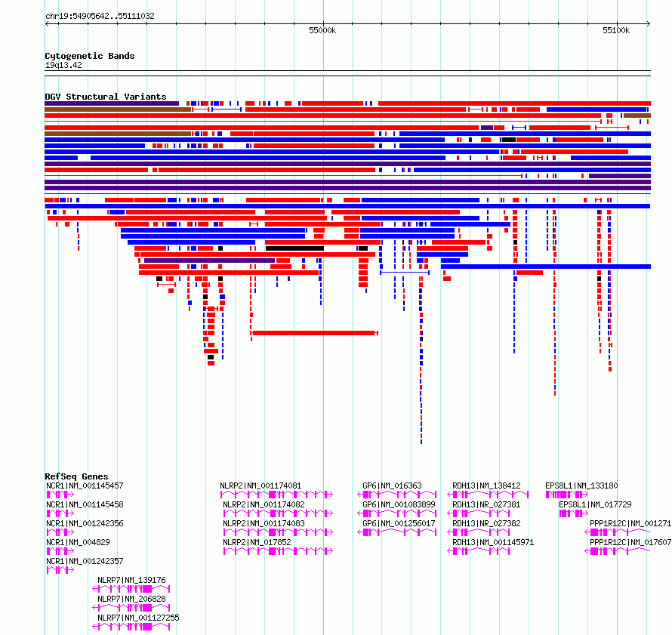Open gene label GP6|NM_001083899
This screenshot has width=672, height=635.
point(399,504)
